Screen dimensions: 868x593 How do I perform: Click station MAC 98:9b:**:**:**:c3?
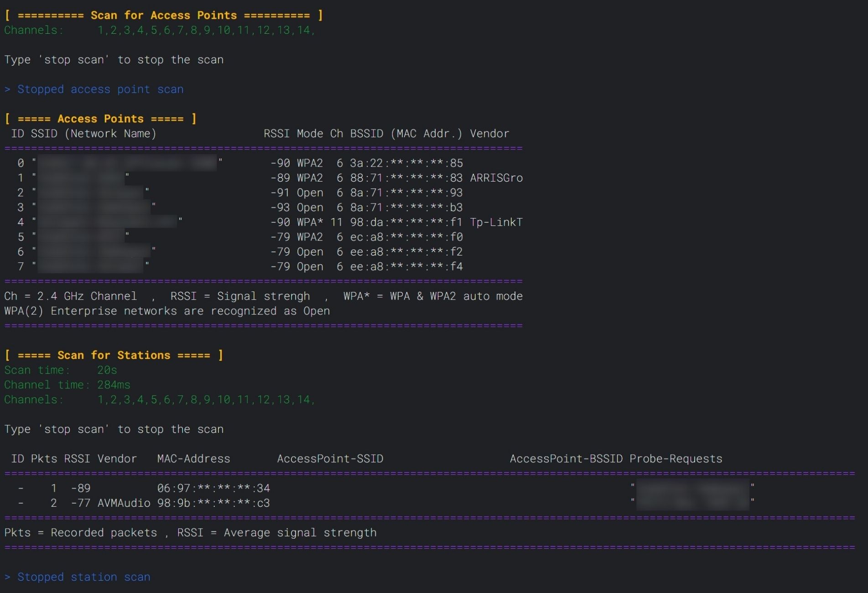point(213,503)
